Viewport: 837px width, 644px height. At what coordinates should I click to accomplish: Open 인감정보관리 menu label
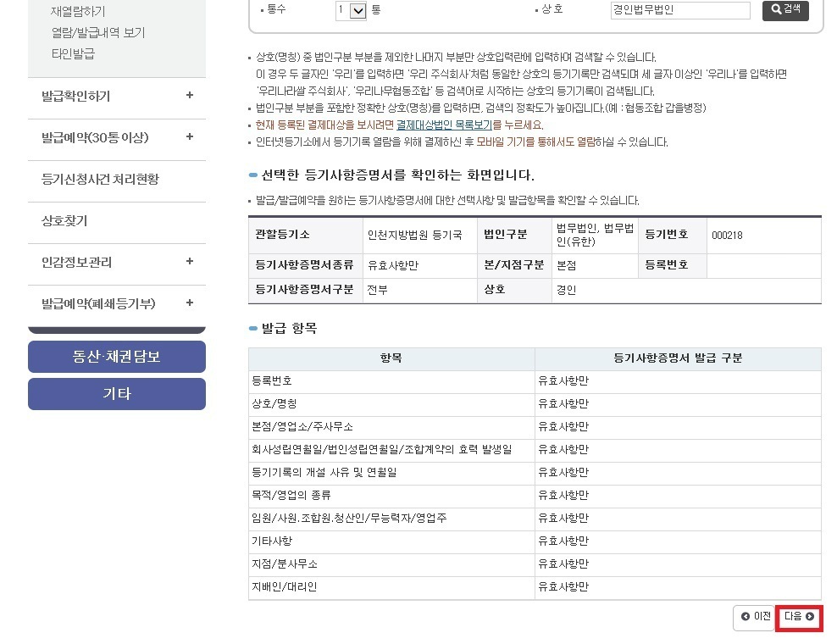click(x=76, y=262)
